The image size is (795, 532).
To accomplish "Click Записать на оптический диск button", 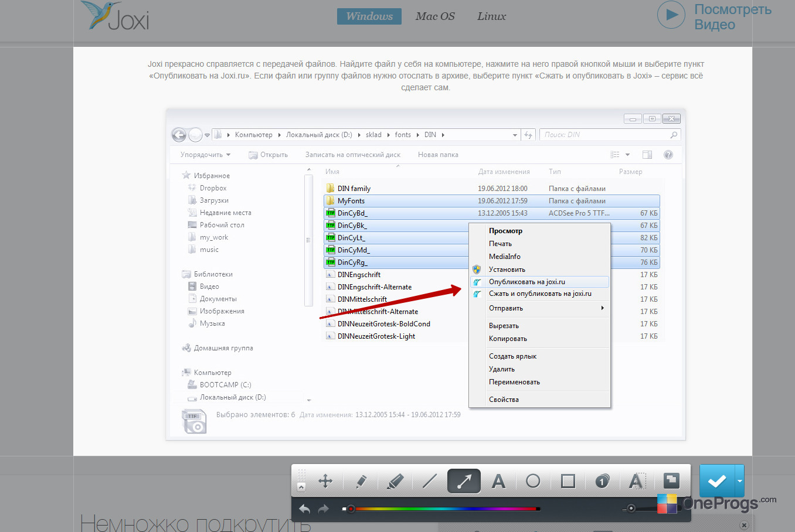I will [353, 155].
